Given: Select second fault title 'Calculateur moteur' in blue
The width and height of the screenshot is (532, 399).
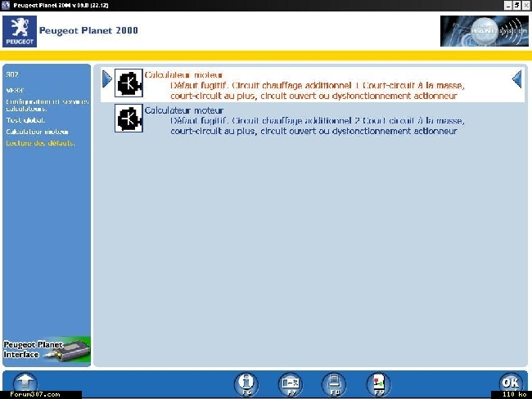Looking at the screenshot, I should click(x=184, y=110).
